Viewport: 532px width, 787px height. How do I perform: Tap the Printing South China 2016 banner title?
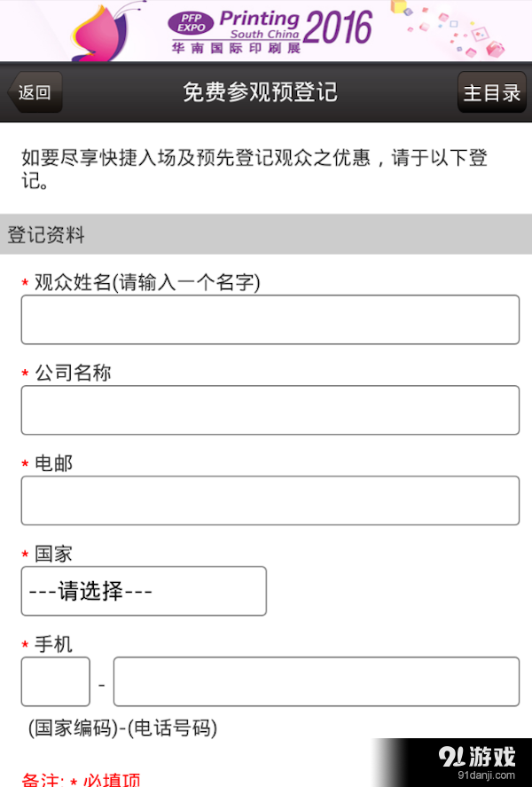tap(293, 22)
